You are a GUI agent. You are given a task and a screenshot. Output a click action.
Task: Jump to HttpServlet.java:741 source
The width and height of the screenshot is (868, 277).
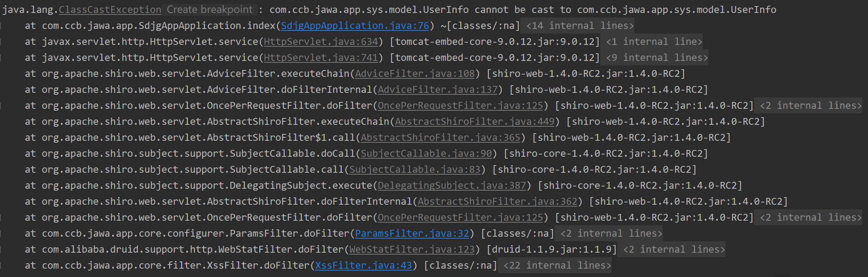(x=321, y=57)
